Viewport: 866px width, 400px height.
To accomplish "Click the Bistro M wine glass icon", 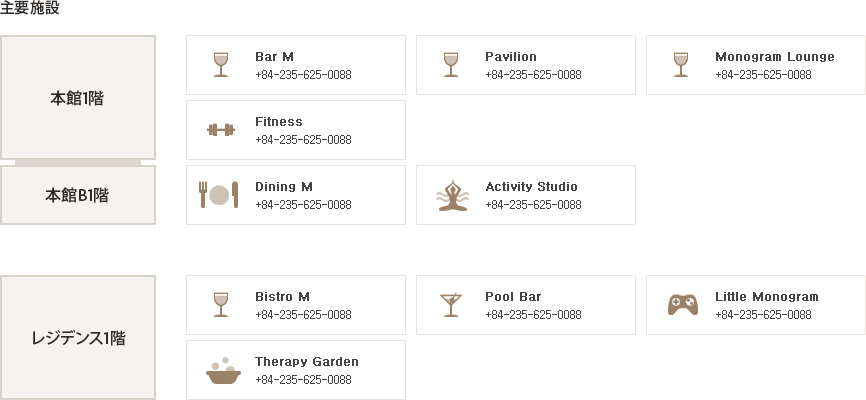I will [221, 305].
